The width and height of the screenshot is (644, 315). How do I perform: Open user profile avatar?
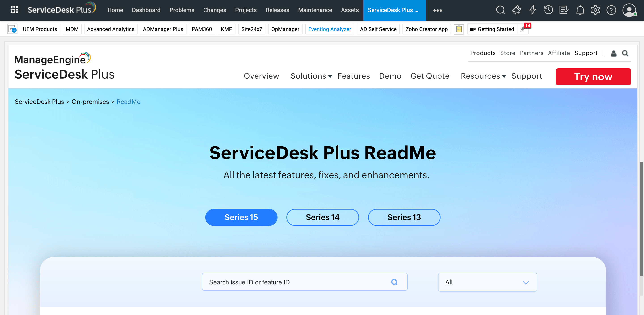point(629,10)
